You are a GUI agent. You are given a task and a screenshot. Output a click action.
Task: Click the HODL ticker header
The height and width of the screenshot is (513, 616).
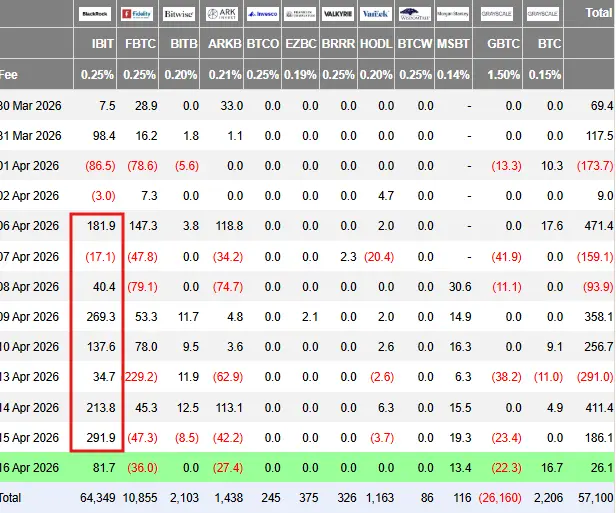pos(376,44)
